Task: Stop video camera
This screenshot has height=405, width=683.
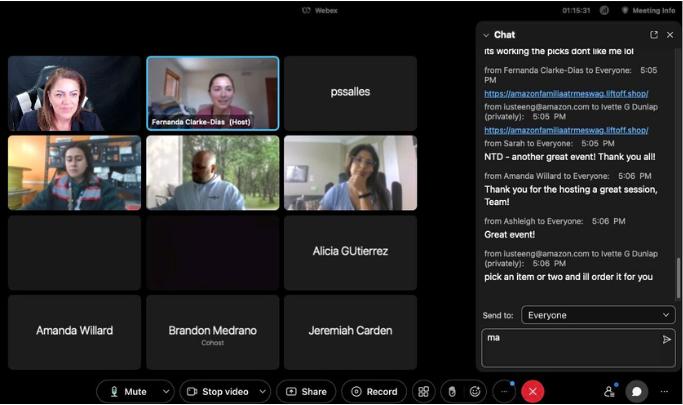Action: coord(216,392)
